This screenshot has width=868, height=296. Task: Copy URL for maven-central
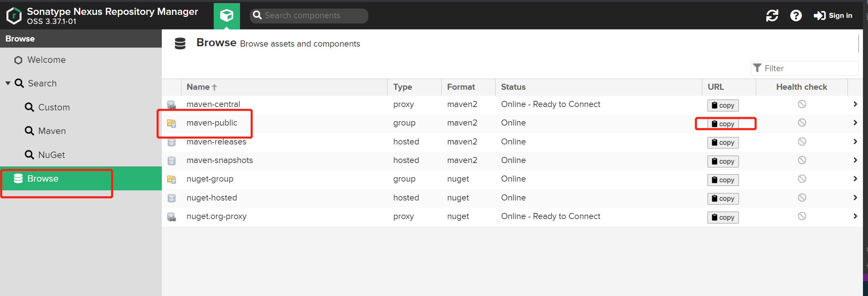[723, 105]
